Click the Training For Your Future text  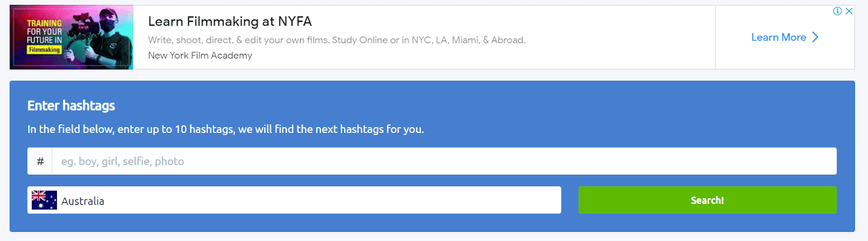click(44, 31)
